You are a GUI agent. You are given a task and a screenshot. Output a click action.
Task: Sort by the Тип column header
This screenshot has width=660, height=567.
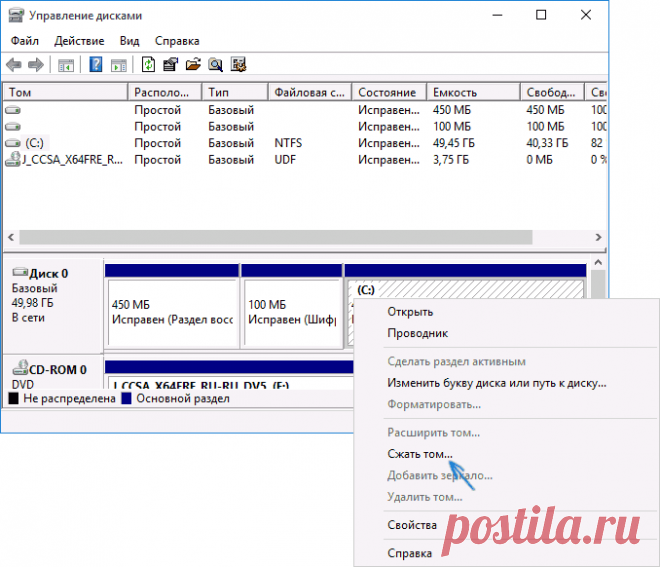tap(235, 92)
